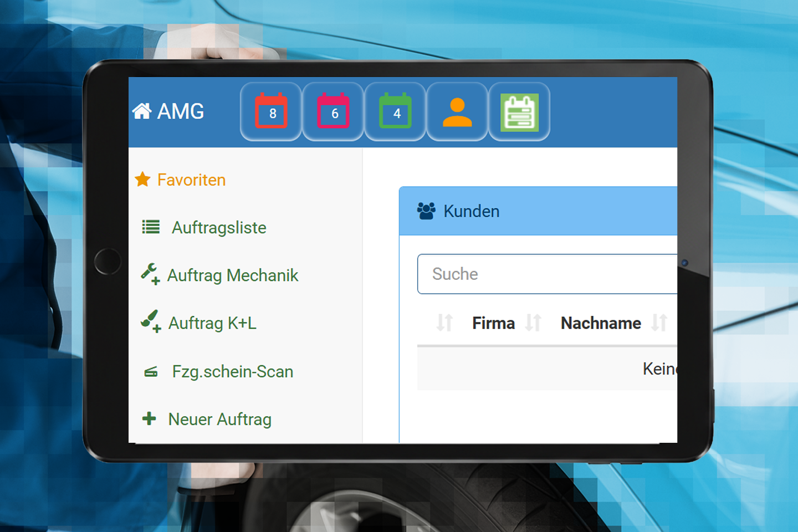
Task: Open the red calendar showing 8
Action: coord(271,111)
